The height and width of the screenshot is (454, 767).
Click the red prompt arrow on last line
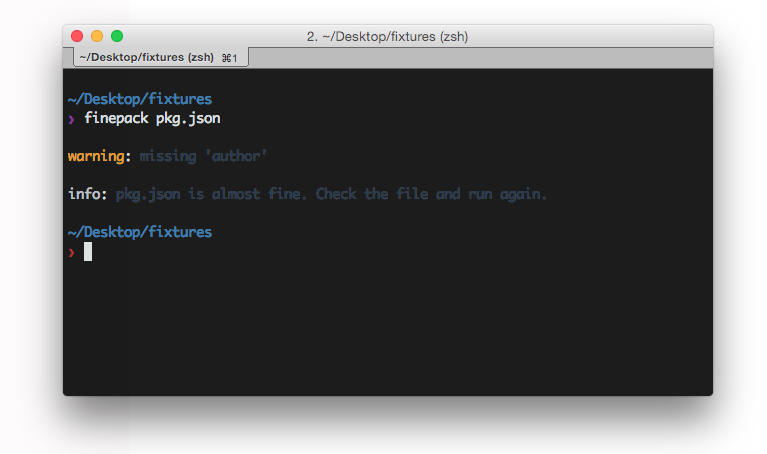[71, 252]
